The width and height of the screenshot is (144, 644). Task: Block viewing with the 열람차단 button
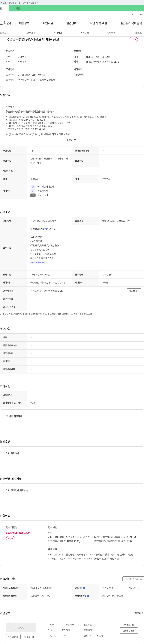(x=29, y=636)
